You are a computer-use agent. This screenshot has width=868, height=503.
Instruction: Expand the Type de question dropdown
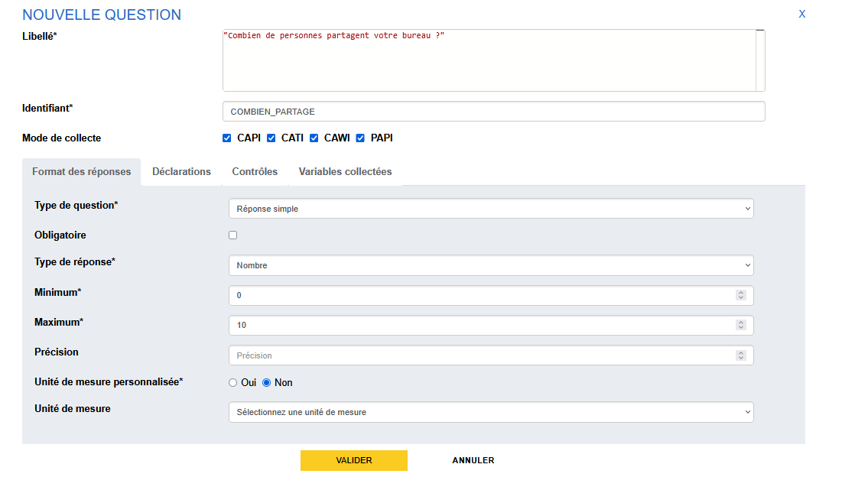pos(491,209)
